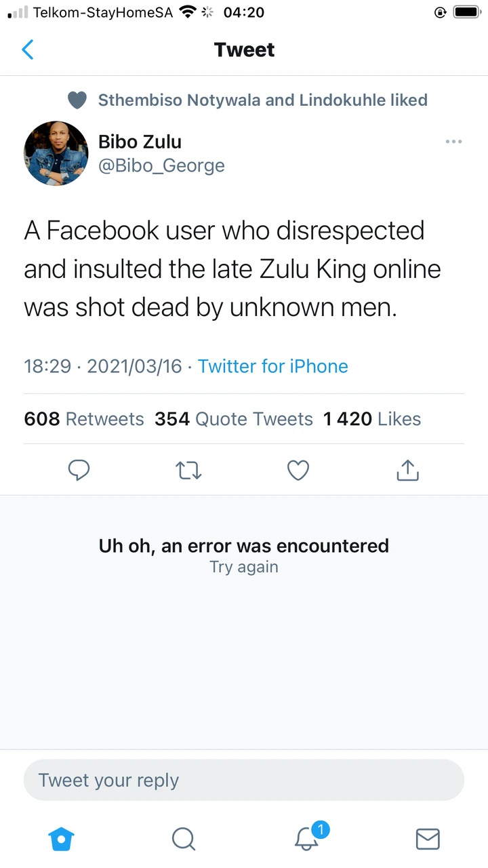
Task: Open the share tweet icon
Action: point(407,470)
